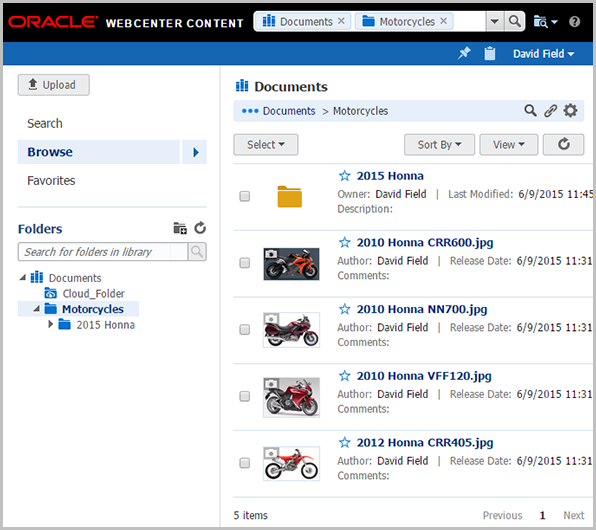596x530 pixels.
Task: Click the VFF120 motorcycle thumbnail
Action: [x=292, y=397]
